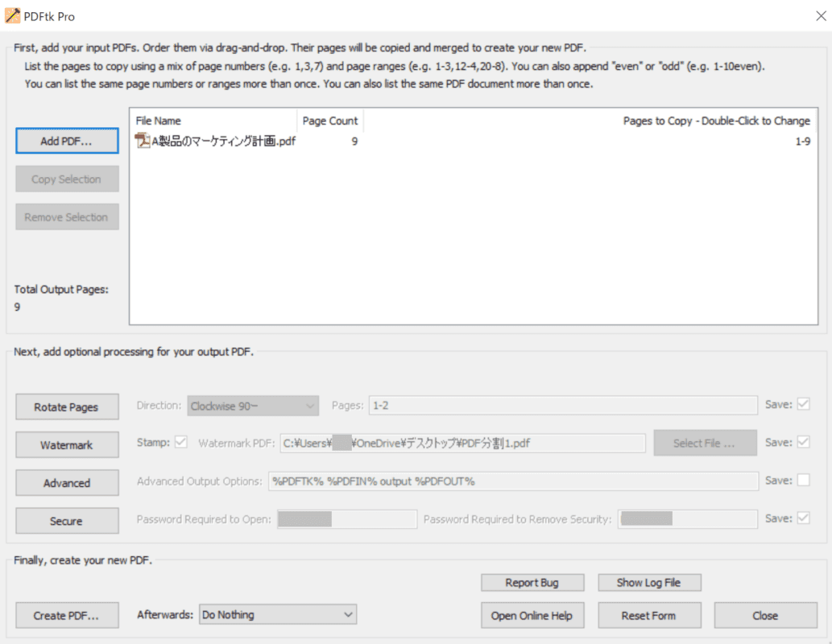Open the Direction dropdown showing Clockwise 90
The width and height of the screenshot is (832, 644).
point(253,406)
